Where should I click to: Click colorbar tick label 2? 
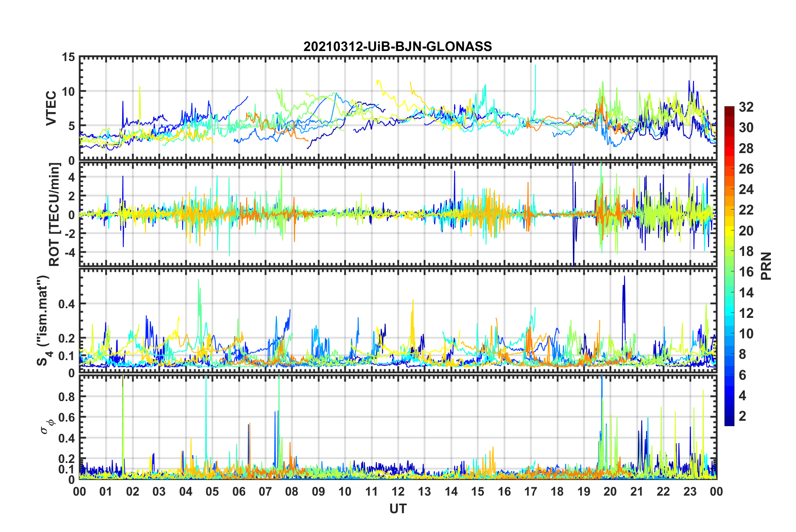coord(742,416)
